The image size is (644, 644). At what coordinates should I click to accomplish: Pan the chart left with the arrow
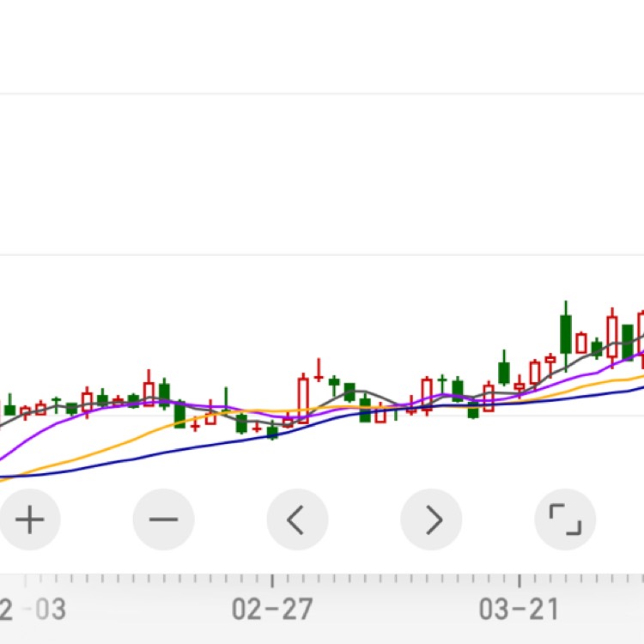point(297,519)
